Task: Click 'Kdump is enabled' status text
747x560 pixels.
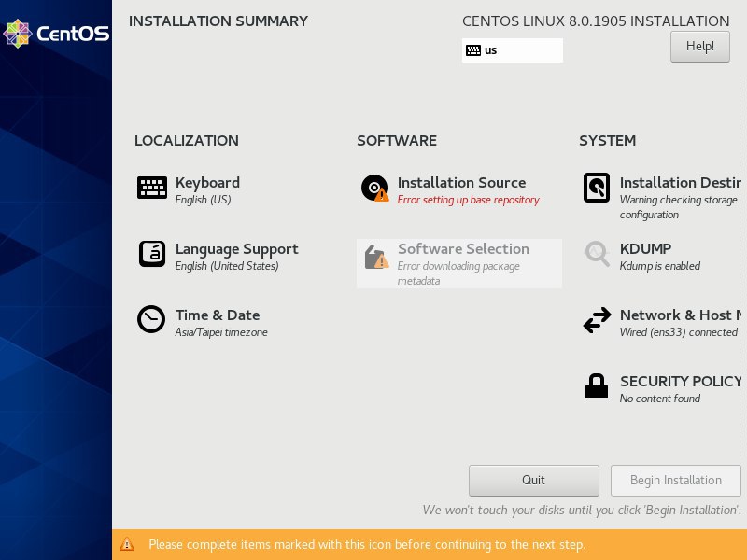Action: pos(660,266)
